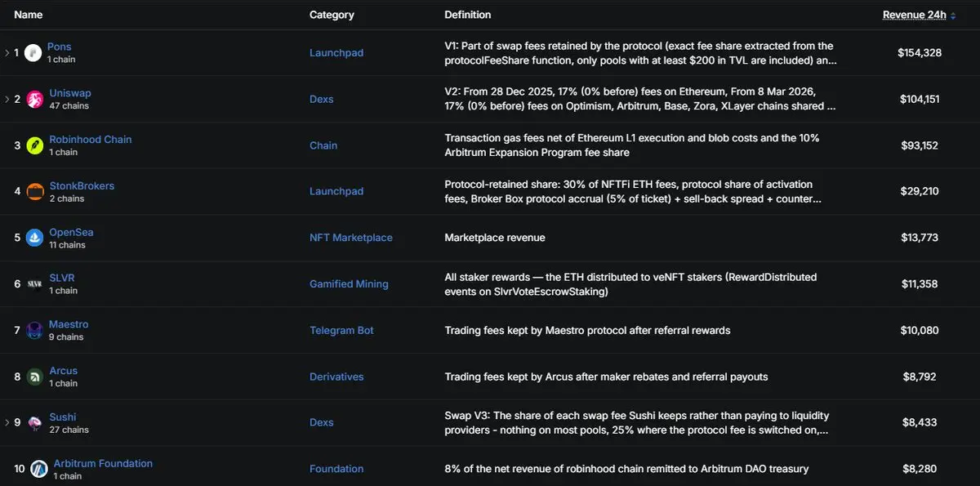Click the '2 chains' text under StonkBrokers
980x486 pixels.
[x=66, y=198]
